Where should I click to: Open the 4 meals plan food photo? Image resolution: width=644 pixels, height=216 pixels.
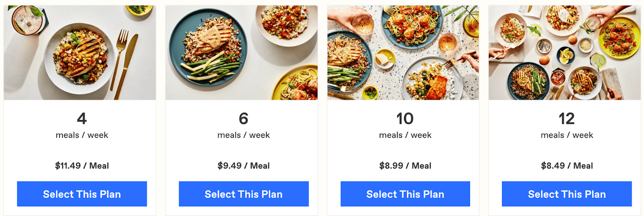point(80,52)
